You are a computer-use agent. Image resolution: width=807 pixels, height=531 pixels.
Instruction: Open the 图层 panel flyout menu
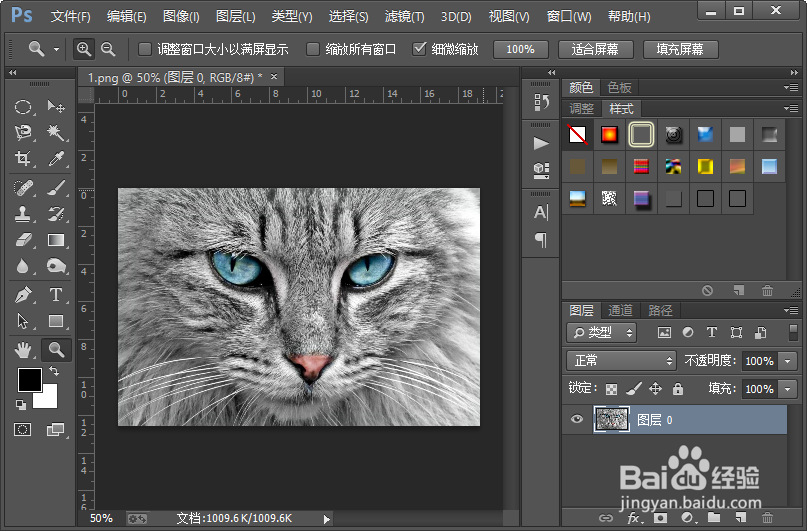click(791, 310)
